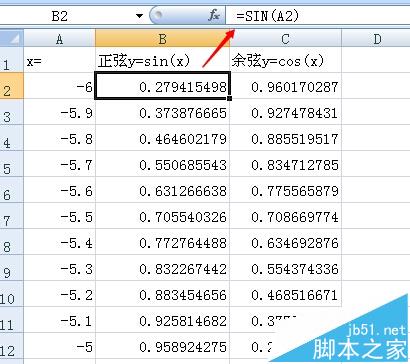Click empty cell D2

376,86
